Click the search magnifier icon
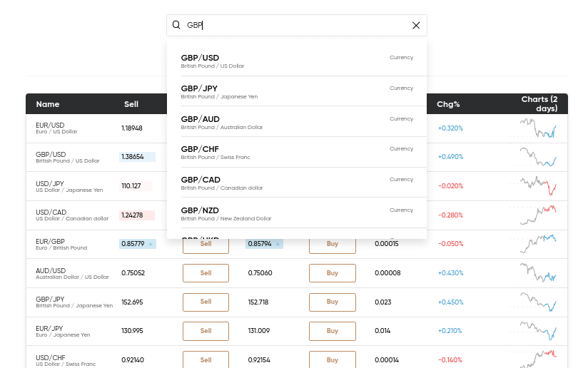The width and height of the screenshot is (588, 368). 176,25
